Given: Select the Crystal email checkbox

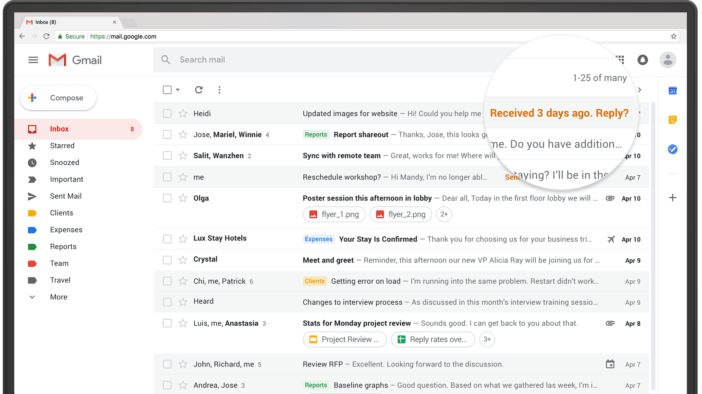Looking at the screenshot, I should point(167,260).
